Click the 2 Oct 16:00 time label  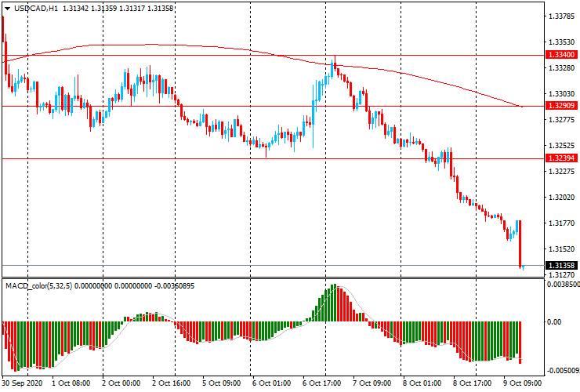click(172, 383)
